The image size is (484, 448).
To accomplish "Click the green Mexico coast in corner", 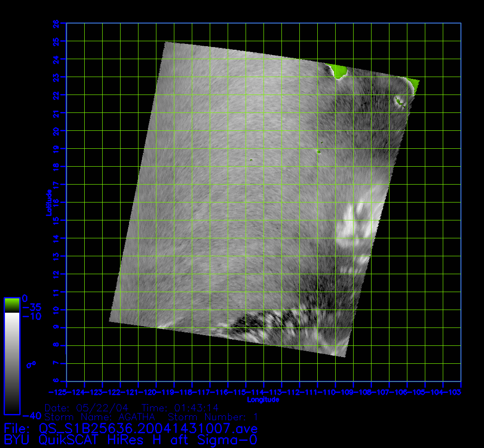I will click(414, 84).
